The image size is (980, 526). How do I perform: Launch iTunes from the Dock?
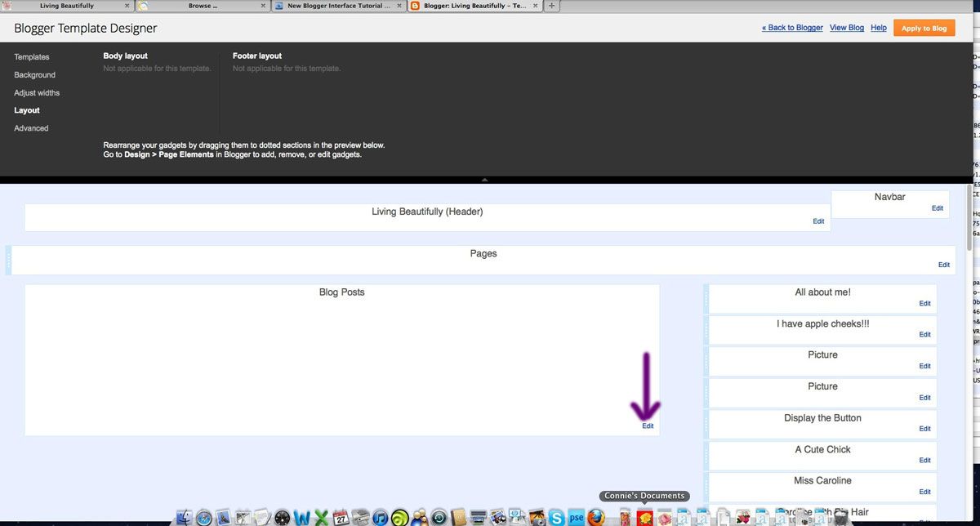[381, 518]
